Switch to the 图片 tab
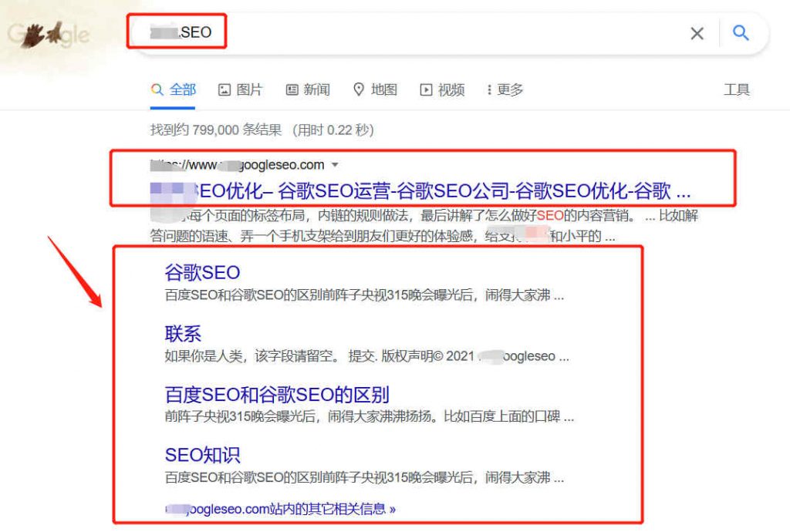 241,89
